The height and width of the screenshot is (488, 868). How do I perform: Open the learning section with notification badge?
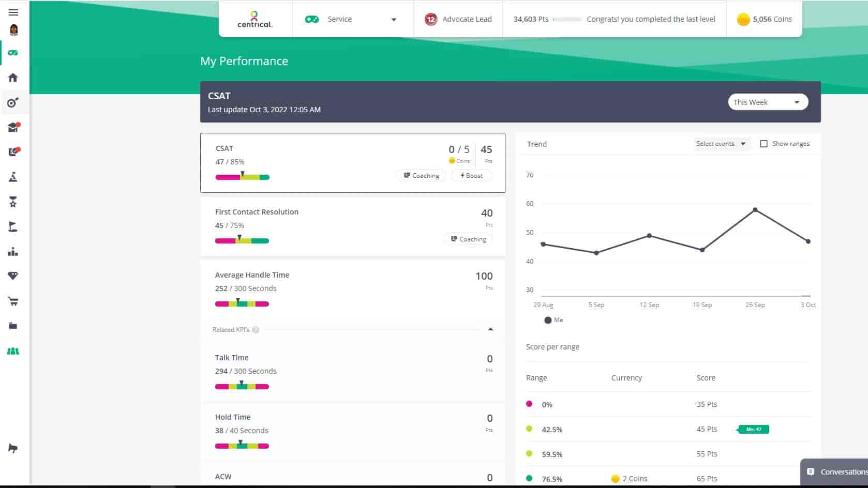13,127
